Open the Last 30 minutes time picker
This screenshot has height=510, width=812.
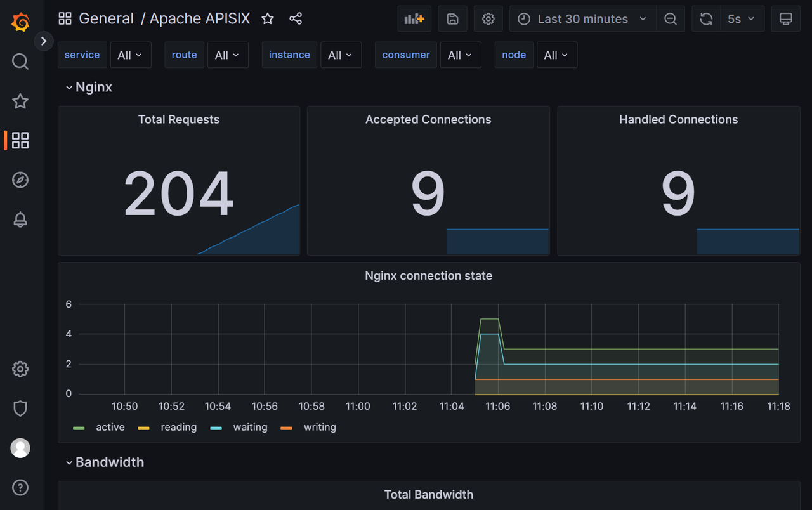point(583,19)
